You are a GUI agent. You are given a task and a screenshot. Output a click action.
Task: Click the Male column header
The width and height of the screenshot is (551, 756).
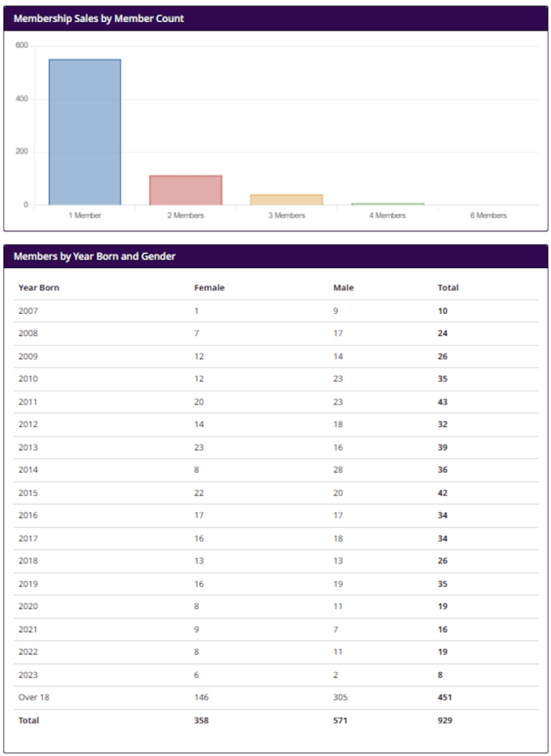pyautogui.click(x=343, y=288)
